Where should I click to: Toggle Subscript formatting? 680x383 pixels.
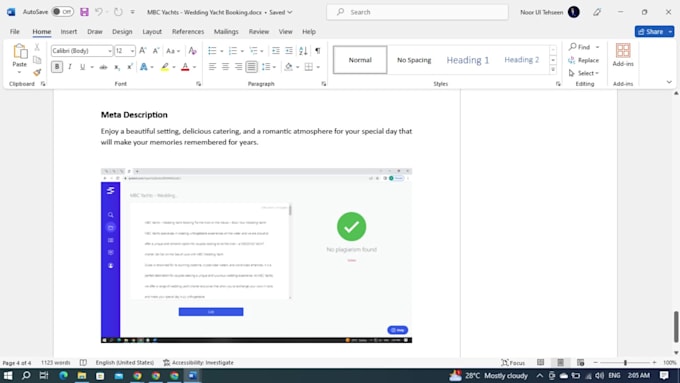coord(117,67)
